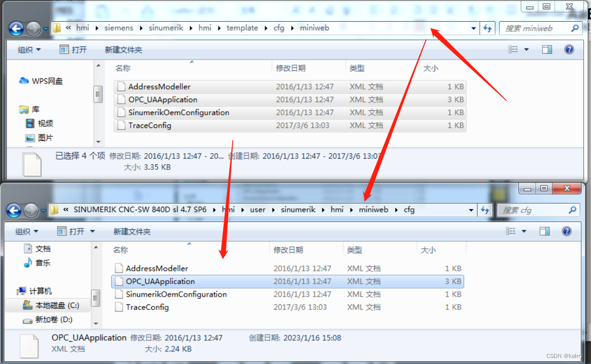Toggle preview pane in bottom window

click(x=544, y=231)
